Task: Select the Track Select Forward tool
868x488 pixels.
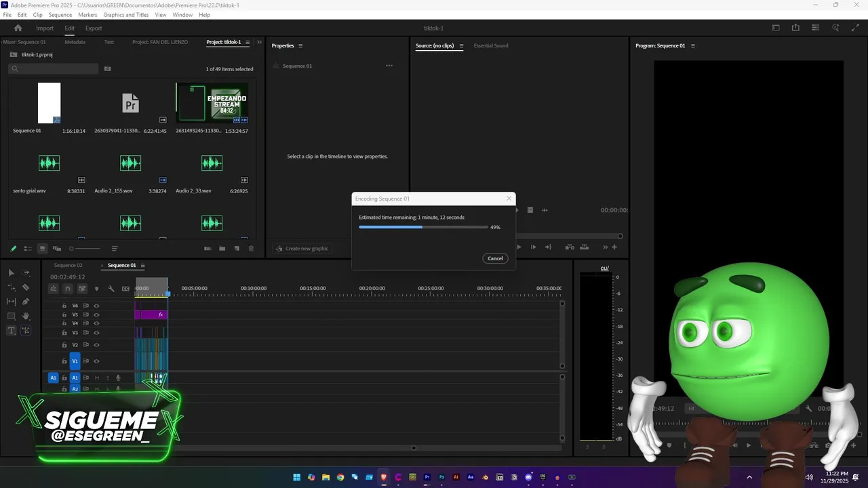Action: click(26, 272)
